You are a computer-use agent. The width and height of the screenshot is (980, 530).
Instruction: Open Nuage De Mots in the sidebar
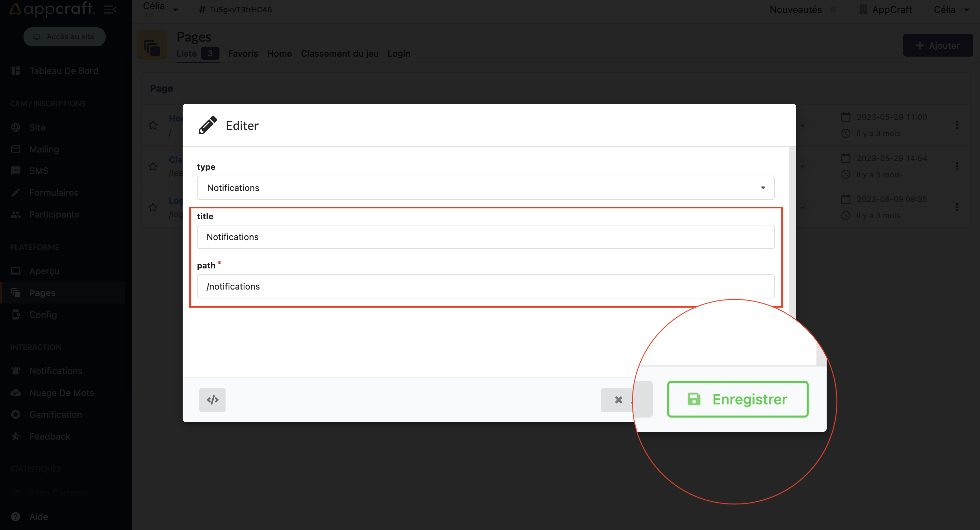pos(61,393)
